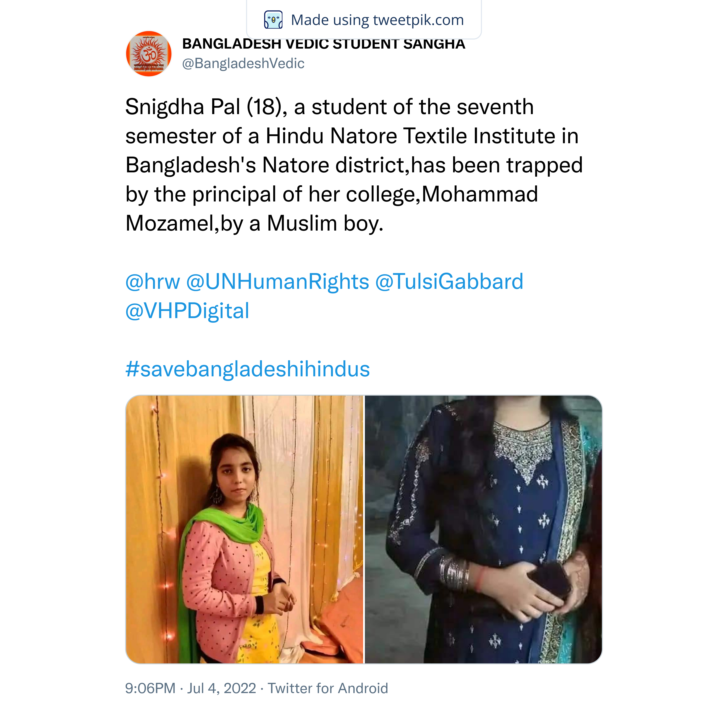The width and height of the screenshot is (728, 728).
Task: Click the green scarf in left photo
Action: click(x=220, y=535)
